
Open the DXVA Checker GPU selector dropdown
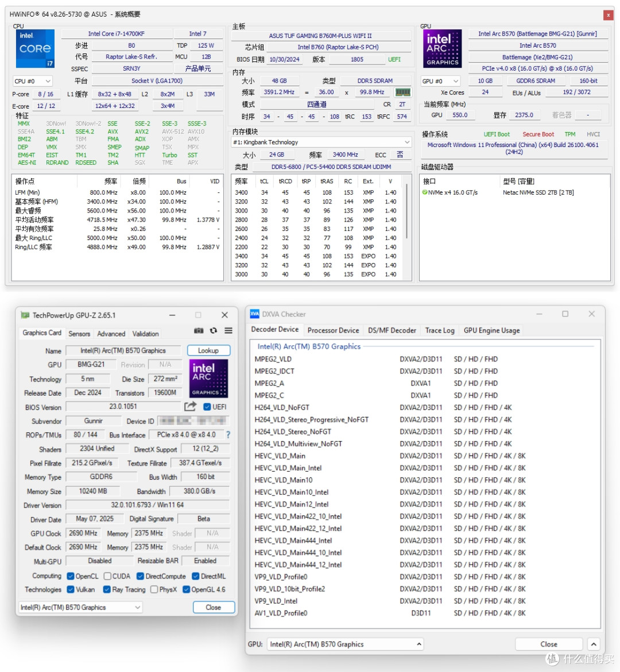[x=346, y=644]
